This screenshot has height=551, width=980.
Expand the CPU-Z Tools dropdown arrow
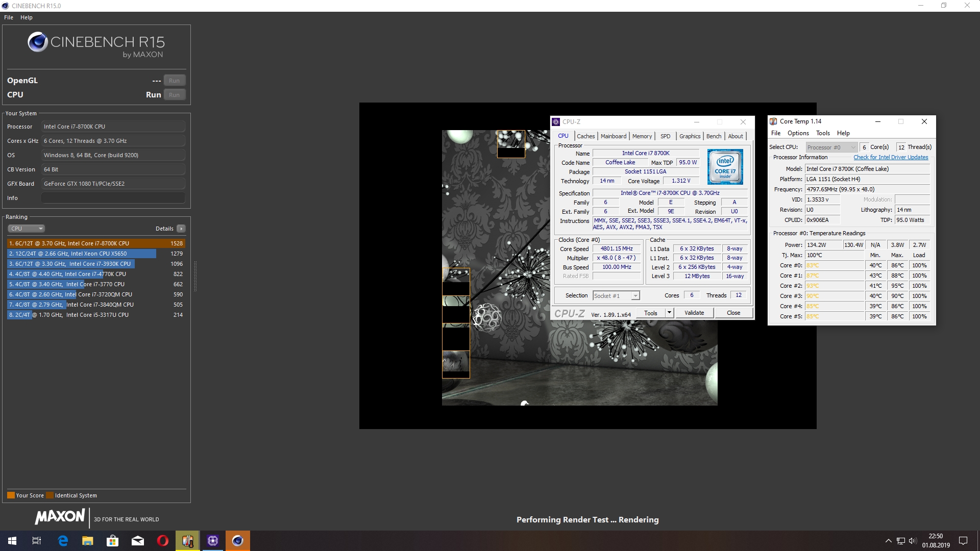coord(669,313)
